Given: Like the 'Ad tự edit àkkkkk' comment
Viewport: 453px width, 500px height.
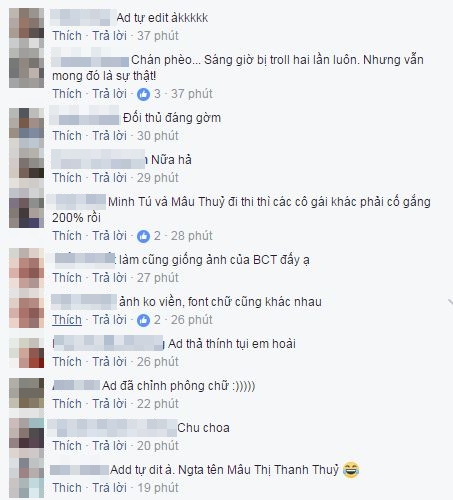Looking at the screenshot, I should coord(67,36).
